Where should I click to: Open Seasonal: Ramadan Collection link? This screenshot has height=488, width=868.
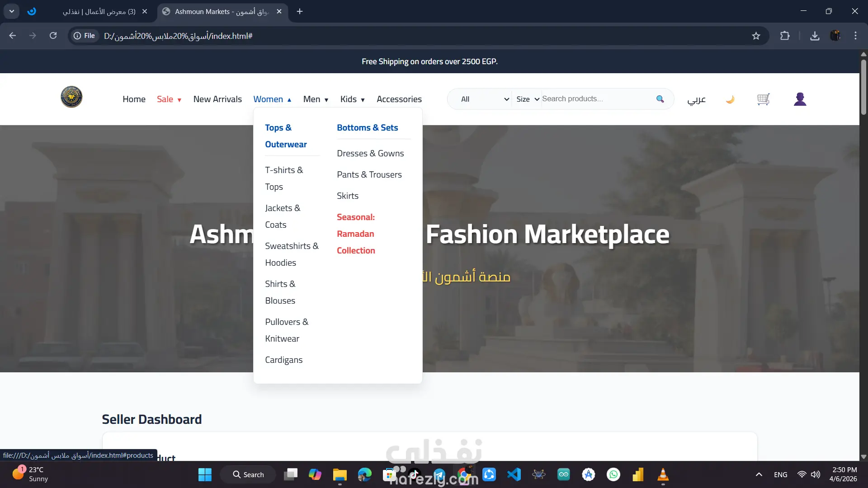click(x=356, y=234)
